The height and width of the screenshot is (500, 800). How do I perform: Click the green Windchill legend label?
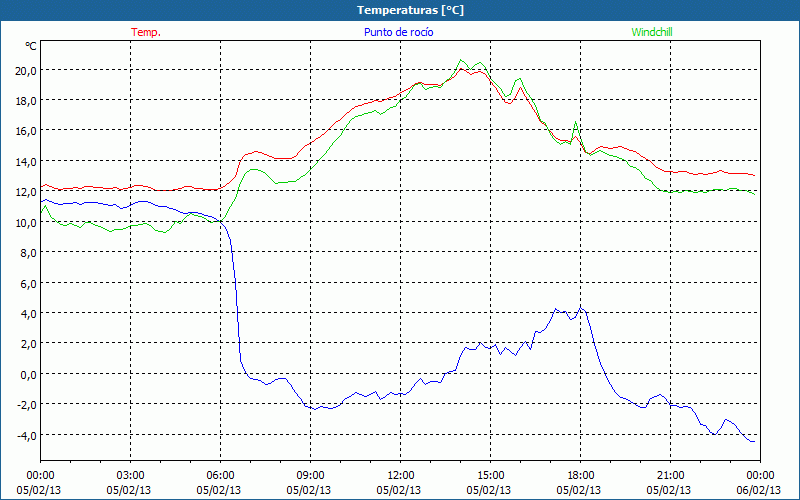click(x=652, y=32)
